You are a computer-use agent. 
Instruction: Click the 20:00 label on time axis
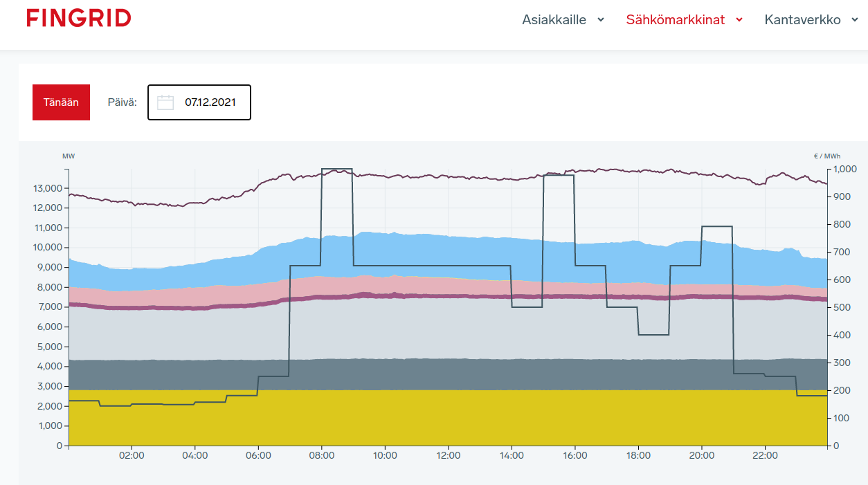pyautogui.click(x=702, y=456)
